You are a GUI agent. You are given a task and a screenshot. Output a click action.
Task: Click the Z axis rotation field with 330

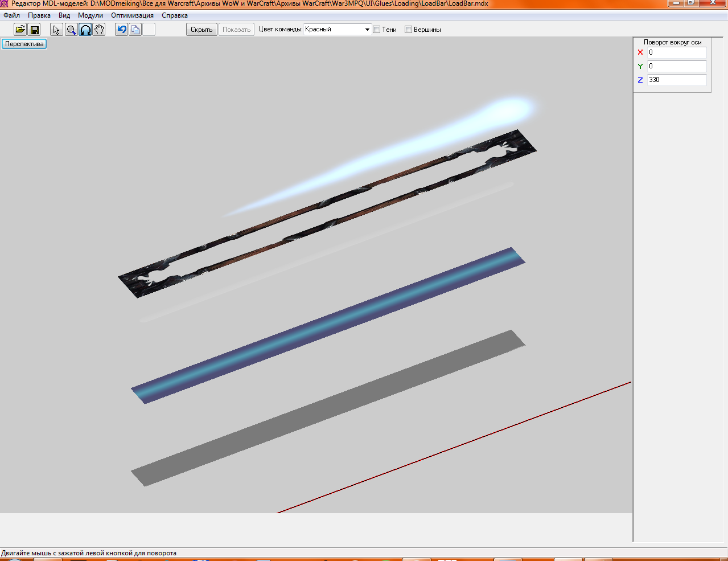[x=677, y=80]
